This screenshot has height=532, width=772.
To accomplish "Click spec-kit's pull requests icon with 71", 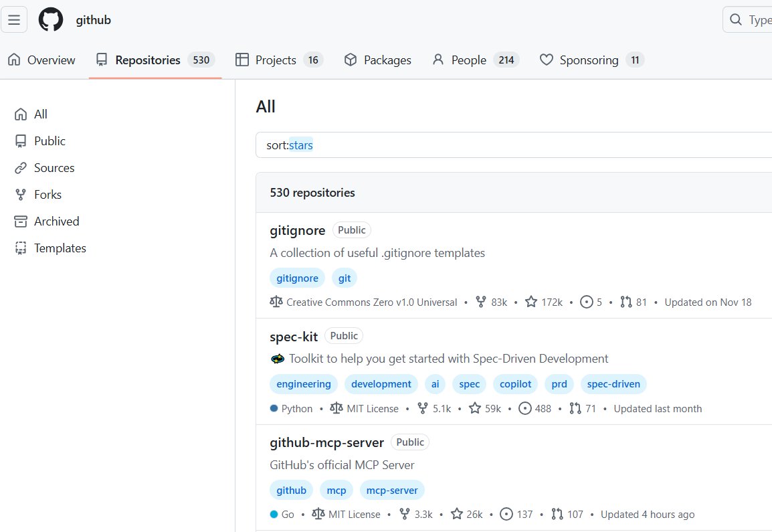I will click(x=575, y=408).
